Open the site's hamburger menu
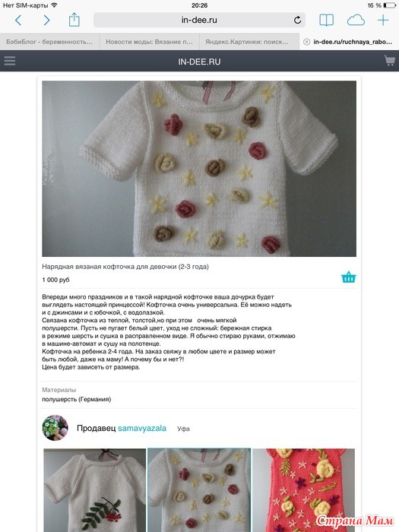Image resolution: width=399 pixels, height=532 pixels. [x=9, y=61]
